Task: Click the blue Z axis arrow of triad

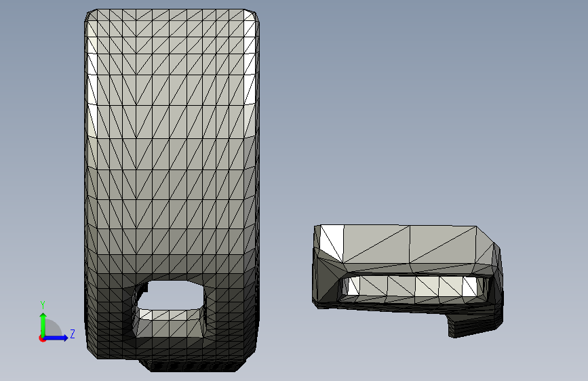Action: click(56, 338)
